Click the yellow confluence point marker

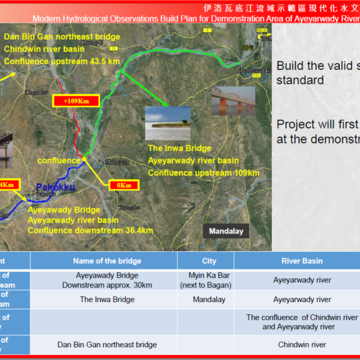click(x=84, y=159)
